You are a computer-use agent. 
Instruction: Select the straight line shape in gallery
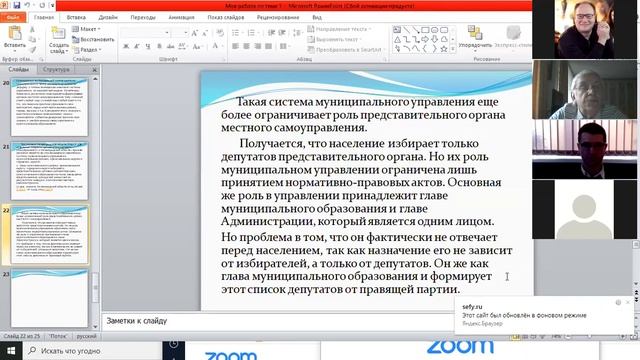tap(407, 30)
